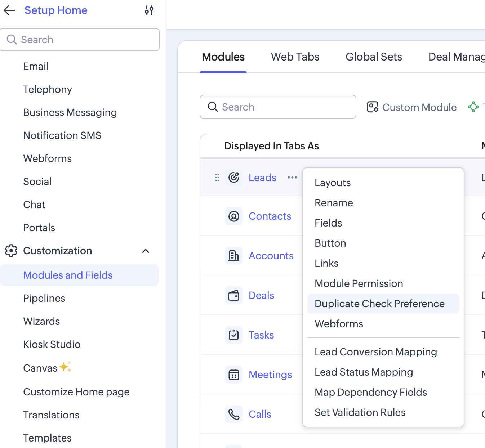Image resolution: width=485 pixels, height=448 pixels.
Task: Collapse the Customization section chevron
Action: (146, 251)
